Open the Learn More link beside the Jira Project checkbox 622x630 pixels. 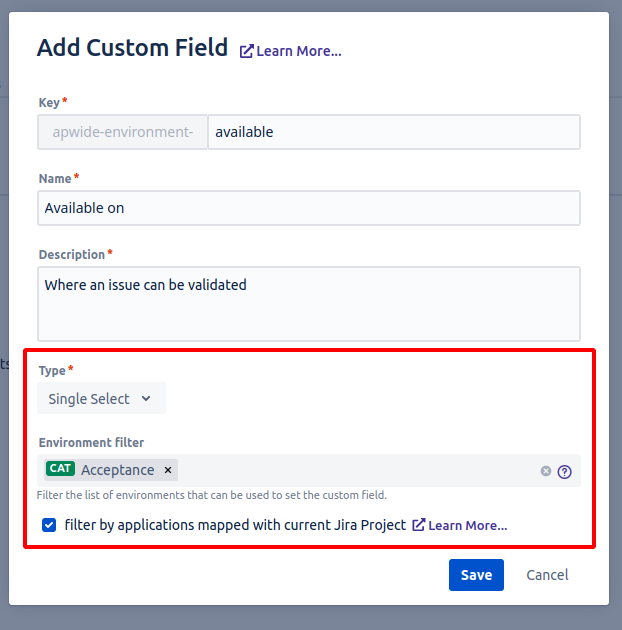click(467, 525)
